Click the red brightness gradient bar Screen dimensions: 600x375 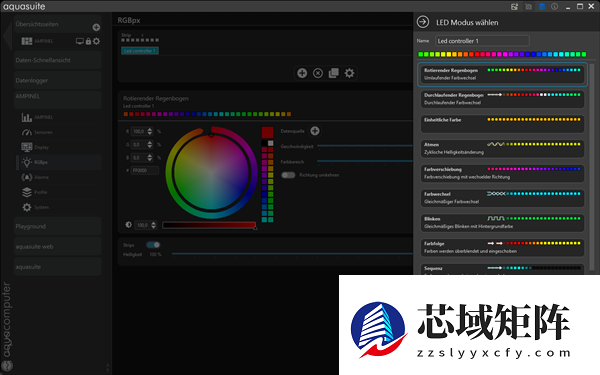209,225
